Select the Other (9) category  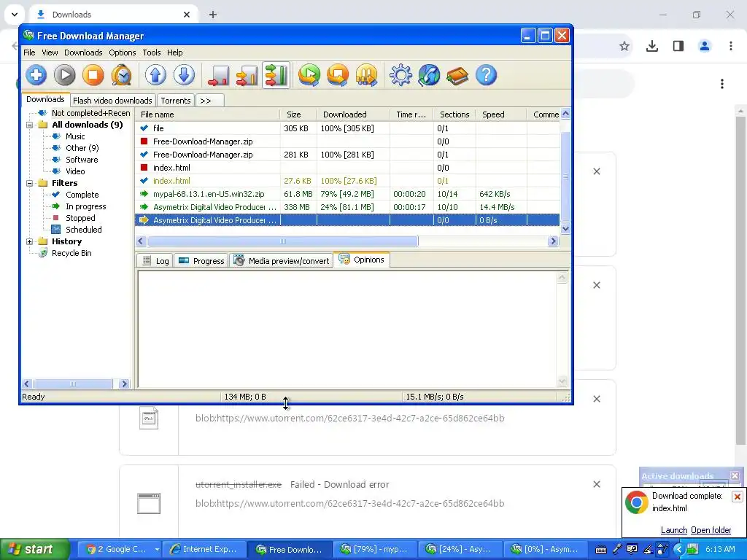pos(82,148)
